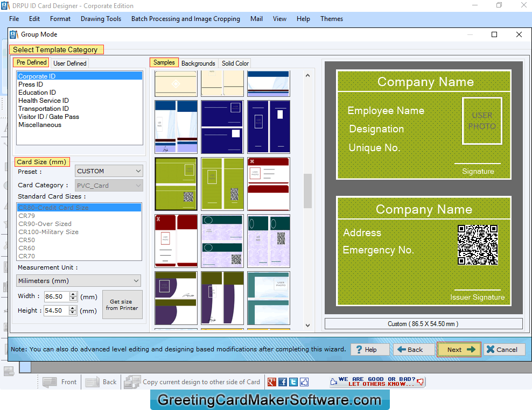
Task: Select CR50 card size
Action: tap(79, 240)
